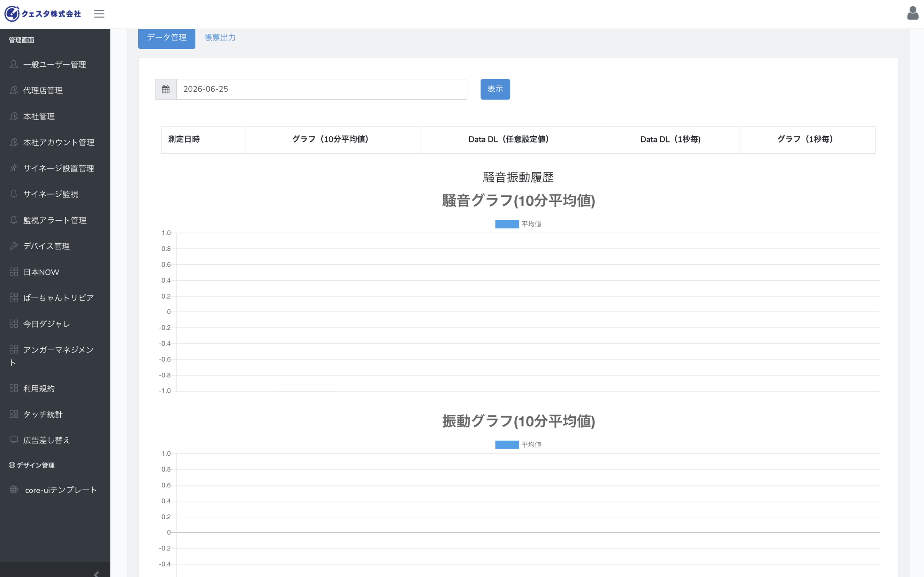Click the grid icon for 利用規約
Screen dimensions: 924x577
(x=14, y=388)
